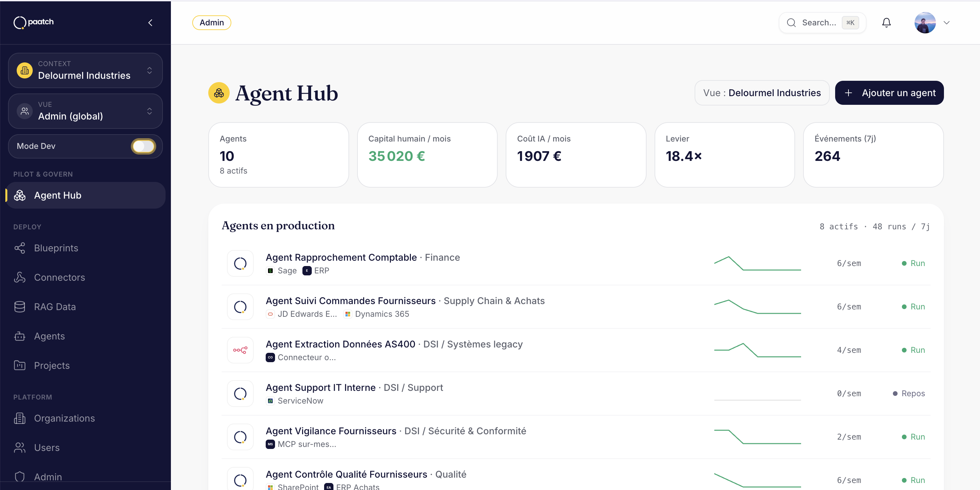The width and height of the screenshot is (980, 490).
Task: Focus the Search field
Action: tap(822, 23)
